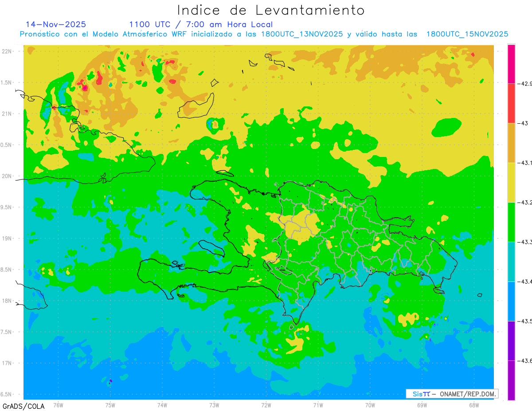Click the '-43' color bar value
This screenshot has width=532, height=411.
tap(524, 123)
